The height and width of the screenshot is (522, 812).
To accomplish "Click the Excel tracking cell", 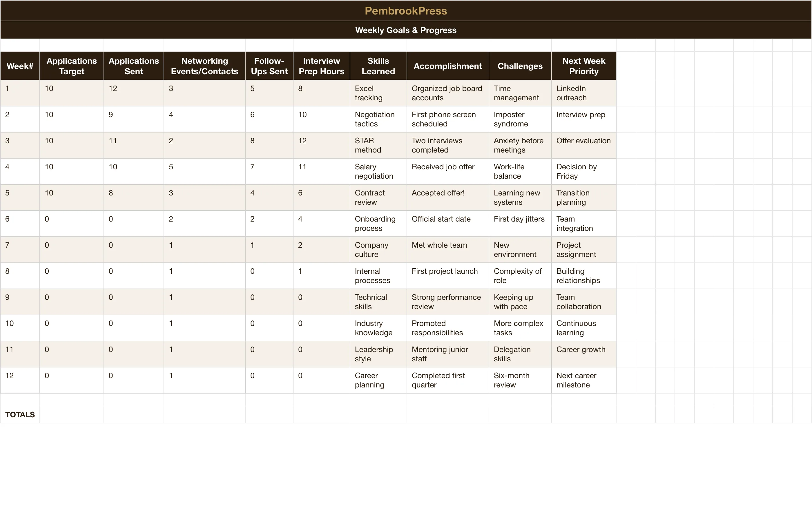I will point(378,93).
